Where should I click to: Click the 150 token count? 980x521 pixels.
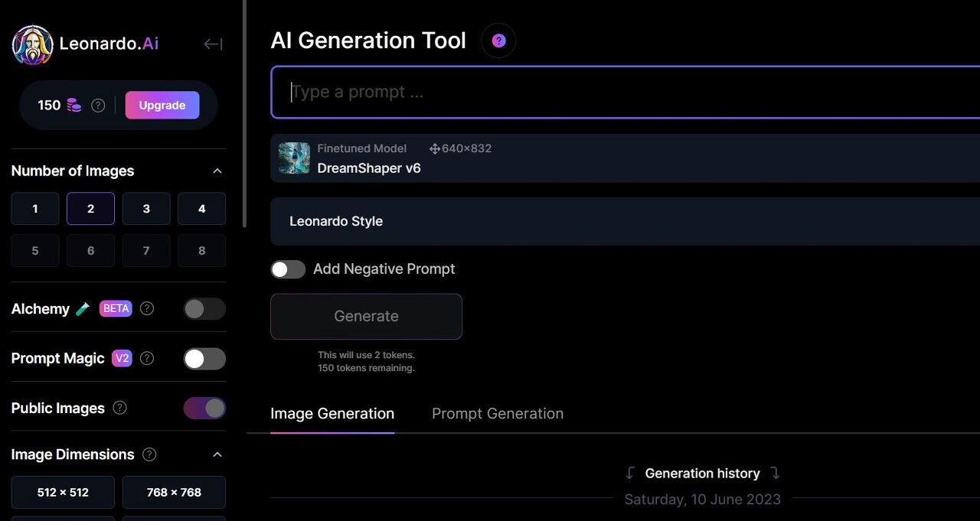pos(49,106)
